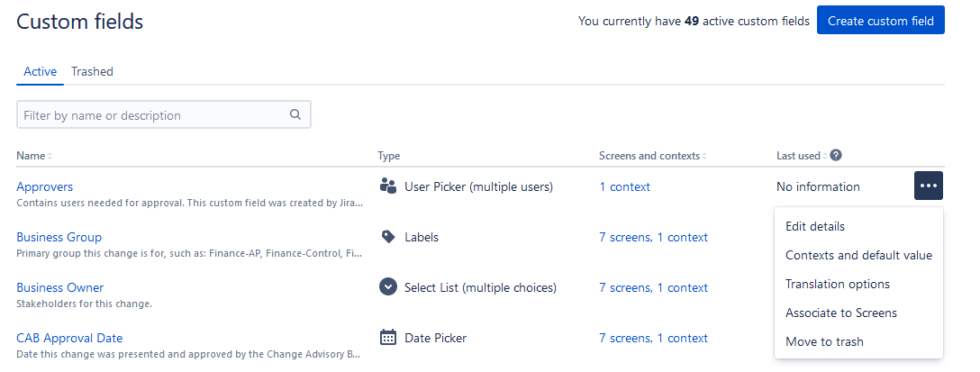Sort by Last used column

(x=802, y=156)
